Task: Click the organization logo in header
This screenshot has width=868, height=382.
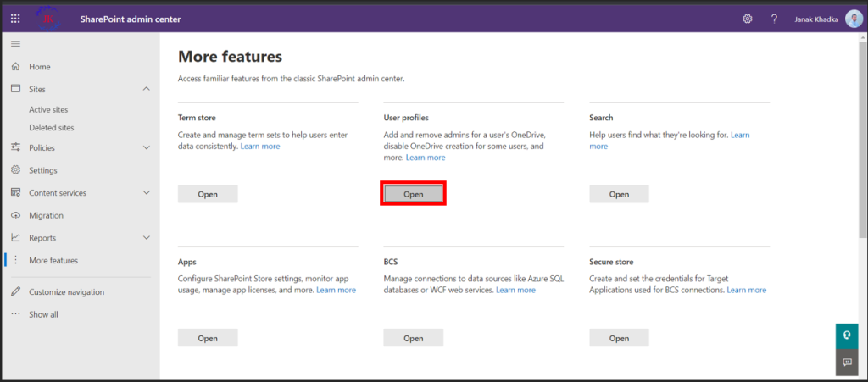Action: 48,19
